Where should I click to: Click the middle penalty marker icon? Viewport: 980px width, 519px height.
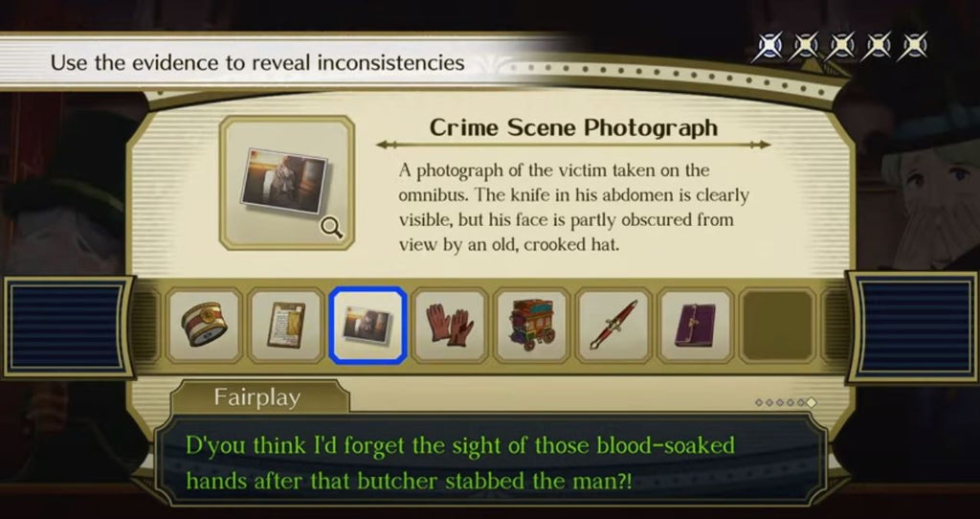840,47
